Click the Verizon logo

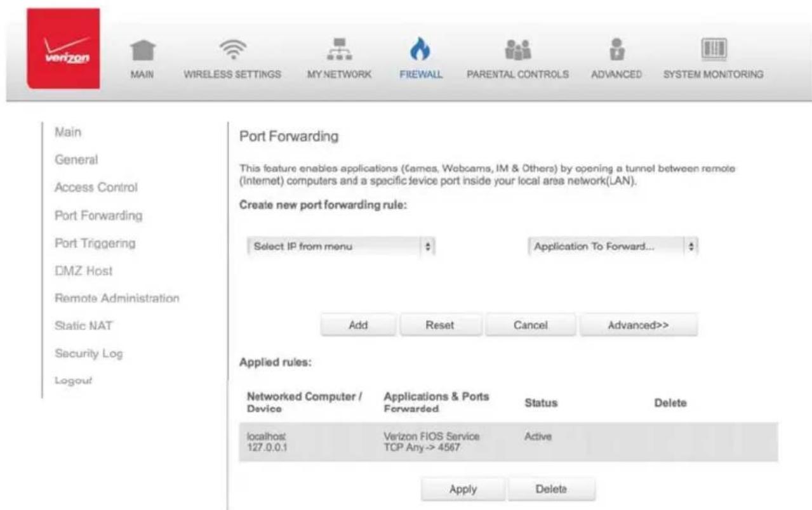click(63, 49)
